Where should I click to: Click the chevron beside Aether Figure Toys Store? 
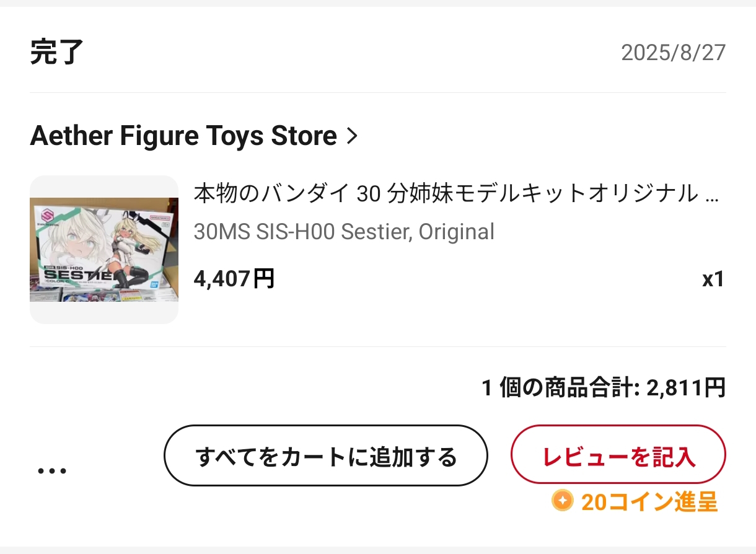click(x=352, y=136)
